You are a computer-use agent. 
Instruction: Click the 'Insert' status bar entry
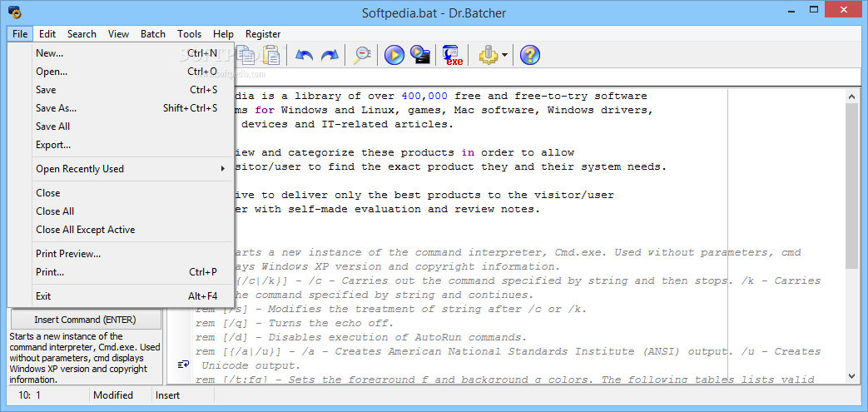(x=168, y=395)
